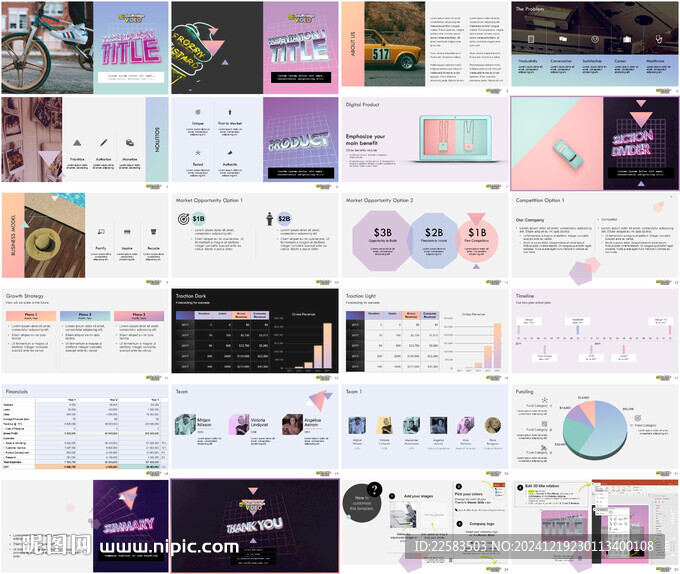The height and width of the screenshot is (574, 680).
Task: Open the Frozen Custard neon Title slide
Action: [255, 47]
